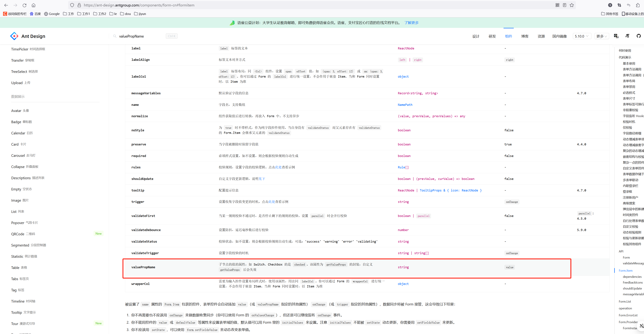Expand the 5.10.0 version dropdown
This screenshot has height=334, width=644.
click(580, 36)
